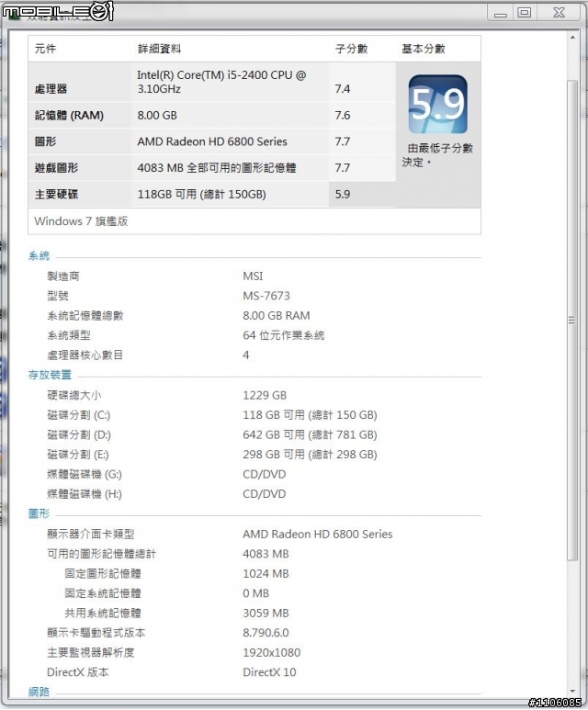This screenshot has height=710, width=588.
Task: Click the 網路 section heading
Action: 39,692
